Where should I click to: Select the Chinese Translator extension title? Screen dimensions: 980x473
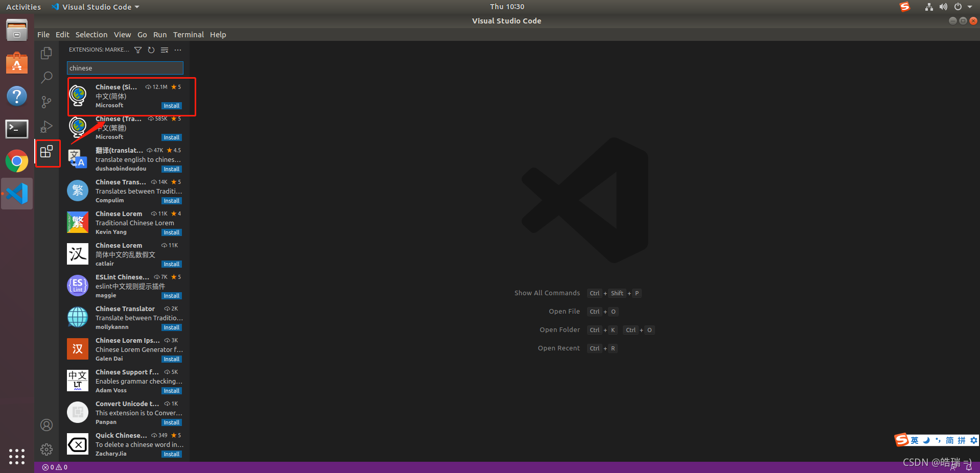click(x=125, y=309)
